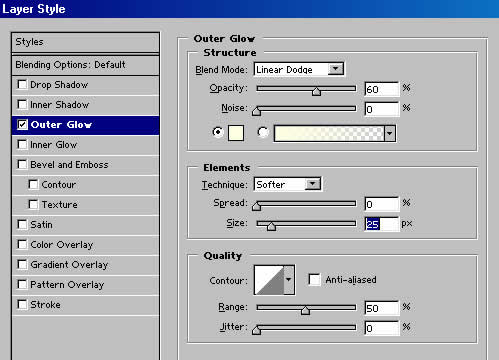499x360 pixels.
Task: Enable the Inner Shadow checkbox
Action: [22, 105]
